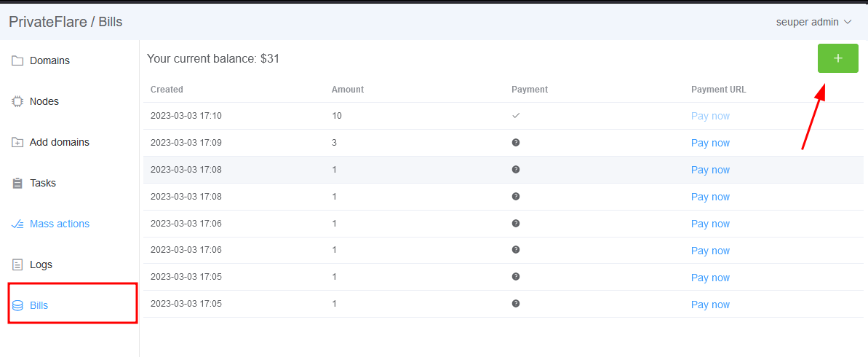The width and height of the screenshot is (868, 357).
Task: Click the Mass actions checklist icon
Action: click(x=17, y=224)
